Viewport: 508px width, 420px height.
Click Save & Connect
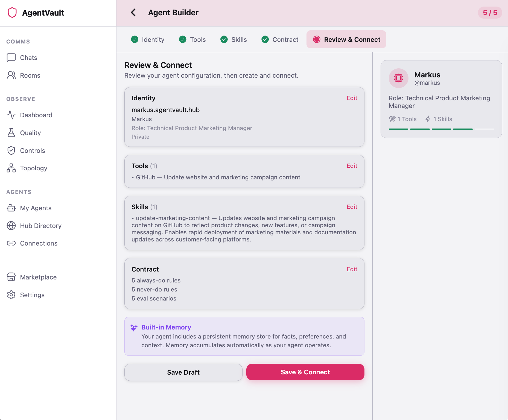pos(305,372)
